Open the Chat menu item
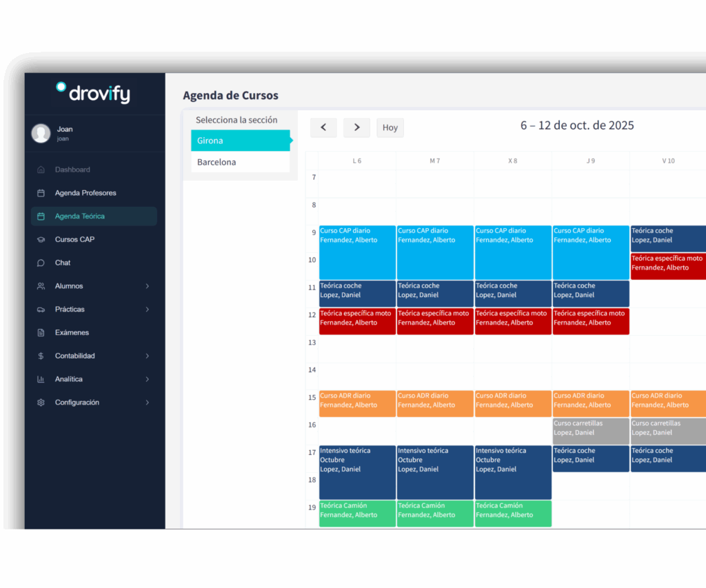 click(94, 263)
